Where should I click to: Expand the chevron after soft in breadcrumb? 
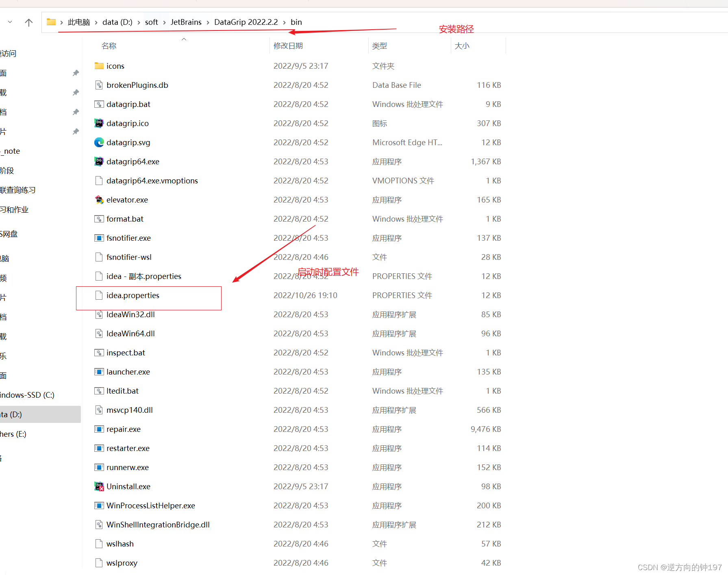click(164, 22)
